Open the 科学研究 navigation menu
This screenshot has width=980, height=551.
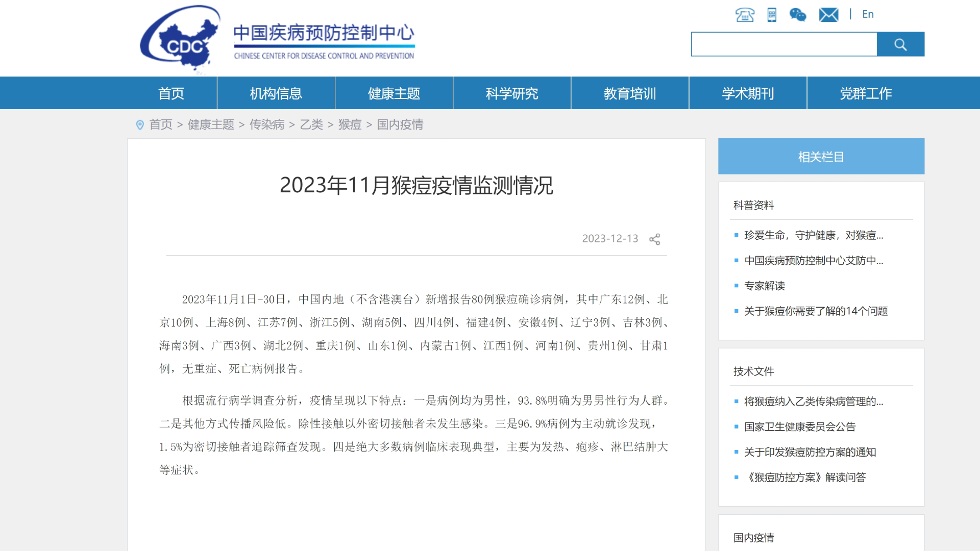[x=511, y=93]
